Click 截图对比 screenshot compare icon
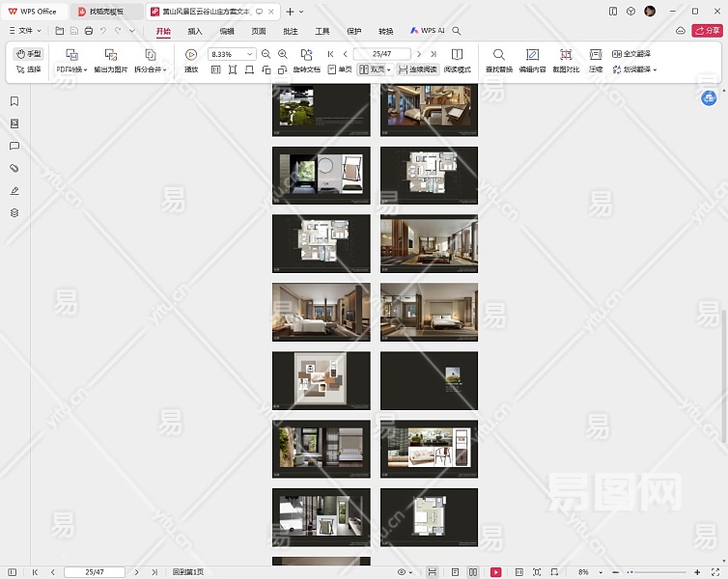This screenshot has height=579, width=728. pyautogui.click(x=566, y=55)
